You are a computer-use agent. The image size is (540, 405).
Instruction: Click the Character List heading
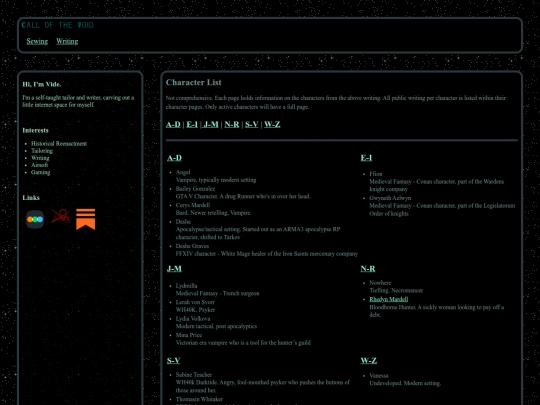tap(194, 83)
